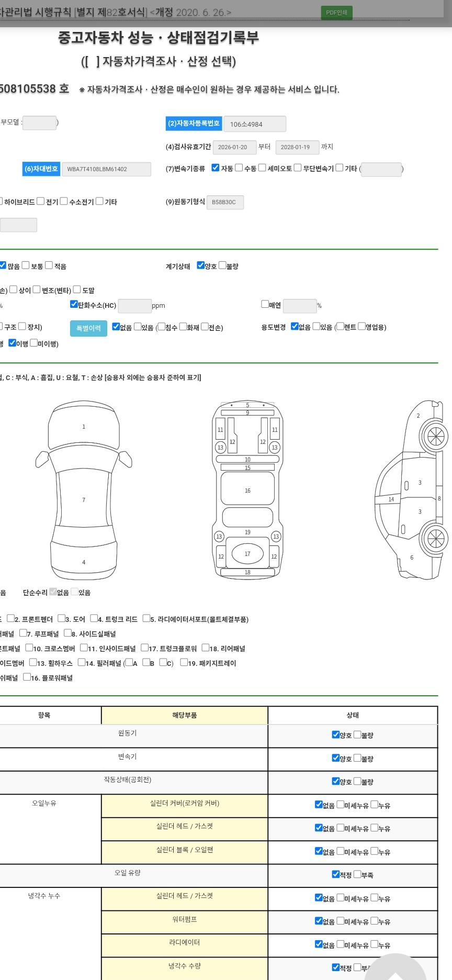The width and height of the screenshot is (452, 980).
Task: Toggle the 탄화수소(HC) checkbox
Action: tap(74, 304)
